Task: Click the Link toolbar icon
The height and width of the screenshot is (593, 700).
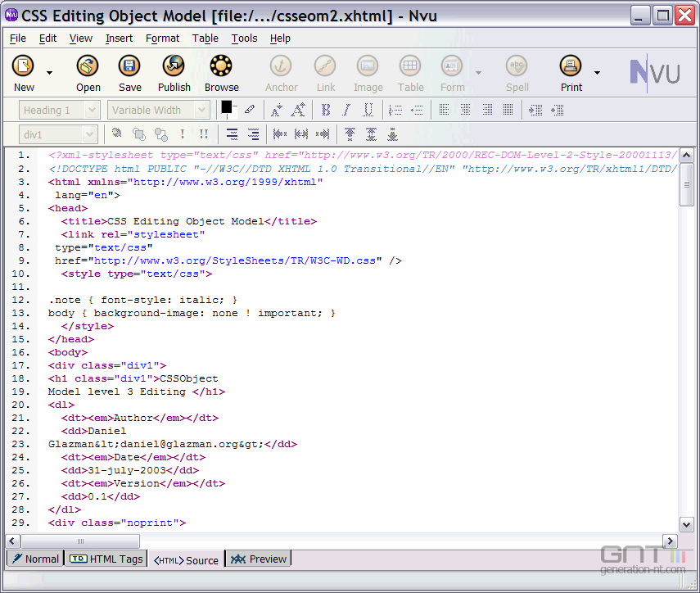Action: click(325, 66)
